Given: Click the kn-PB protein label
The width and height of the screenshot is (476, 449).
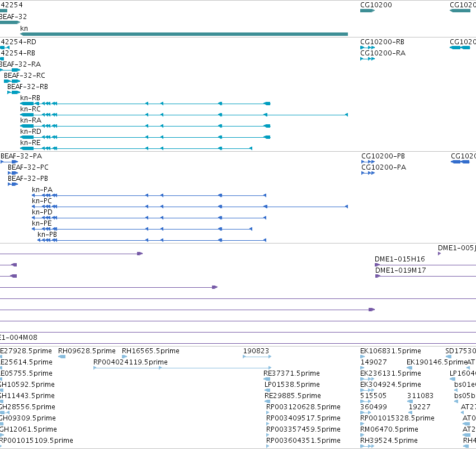Looking at the screenshot, I should coord(48,234).
